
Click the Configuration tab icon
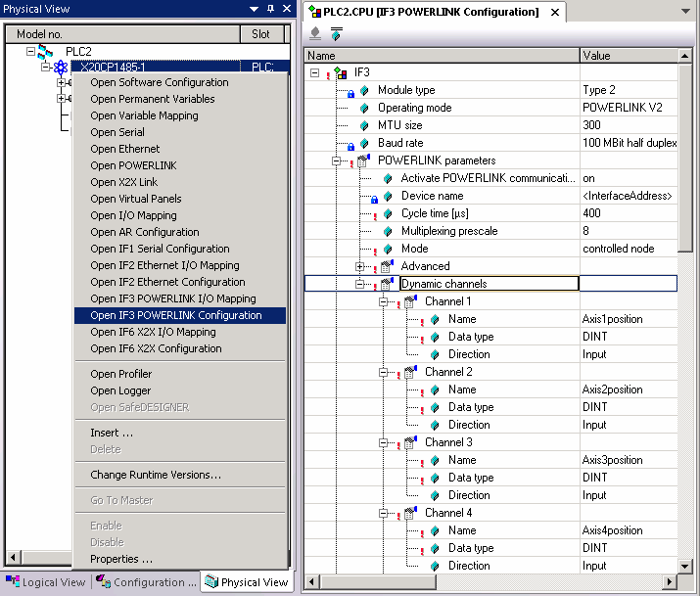104,581
